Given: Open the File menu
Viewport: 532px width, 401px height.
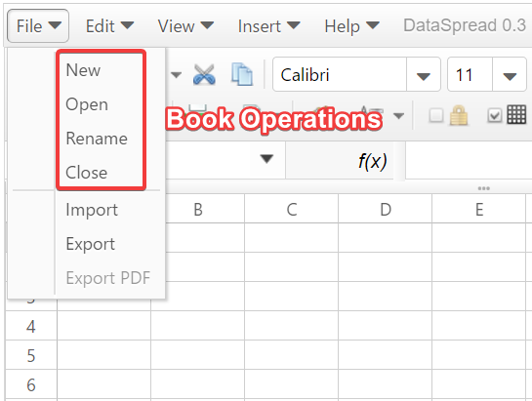Looking at the screenshot, I should 38,26.
